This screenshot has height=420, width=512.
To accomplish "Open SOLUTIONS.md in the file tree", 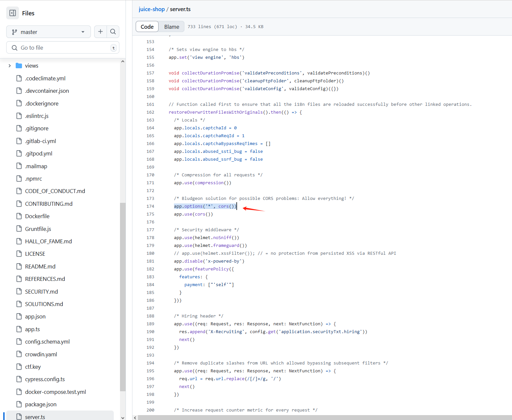I will coord(44,304).
